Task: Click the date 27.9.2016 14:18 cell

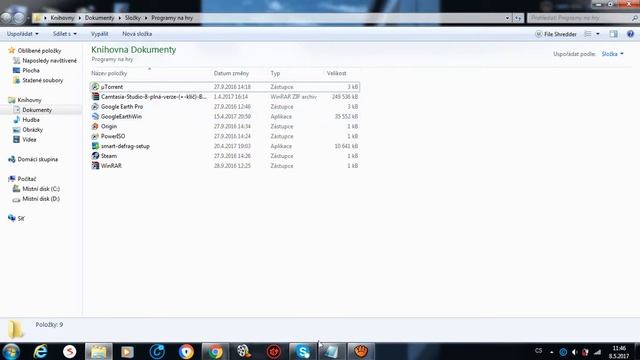Action: pyautogui.click(x=232, y=87)
